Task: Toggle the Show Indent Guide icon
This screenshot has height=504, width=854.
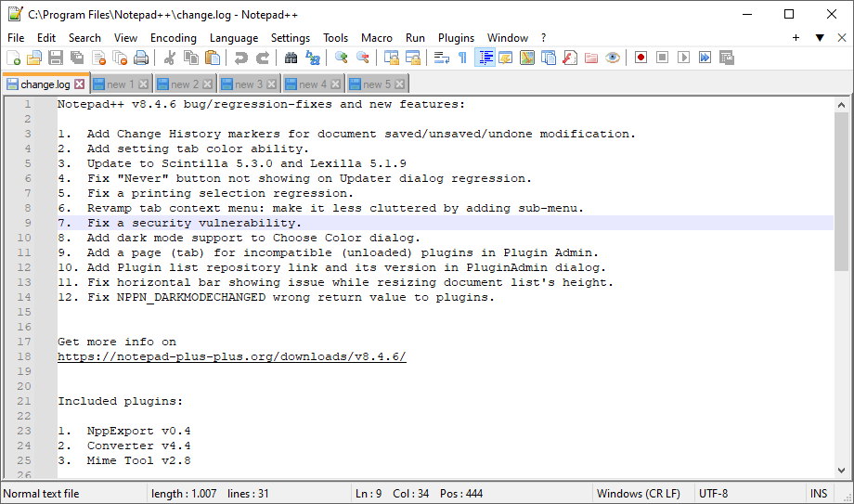Action: [485, 58]
